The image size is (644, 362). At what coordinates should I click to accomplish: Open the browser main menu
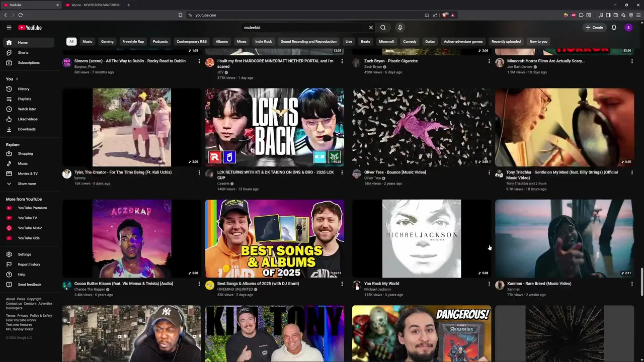point(638,15)
